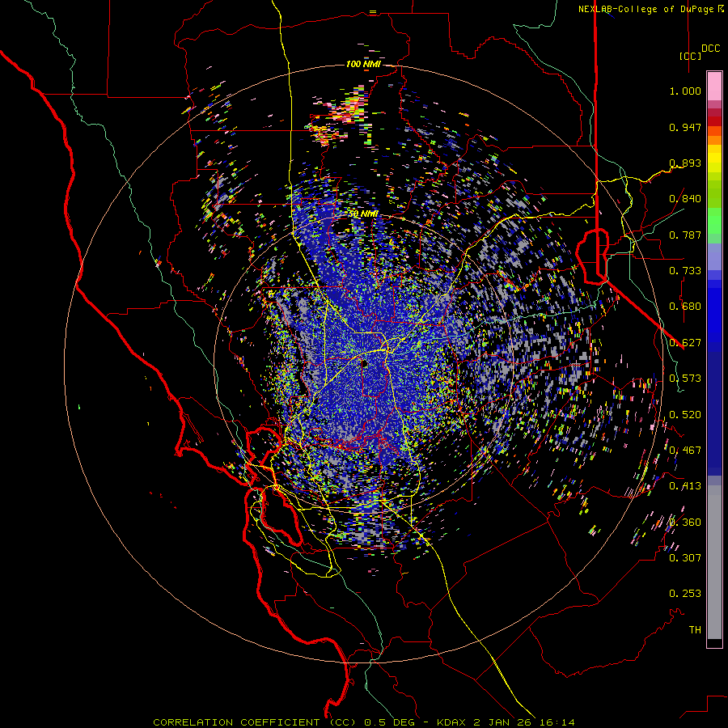Image resolution: width=728 pixels, height=728 pixels.
Task: Click the 0.787 legend value
Action: coord(685,235)
